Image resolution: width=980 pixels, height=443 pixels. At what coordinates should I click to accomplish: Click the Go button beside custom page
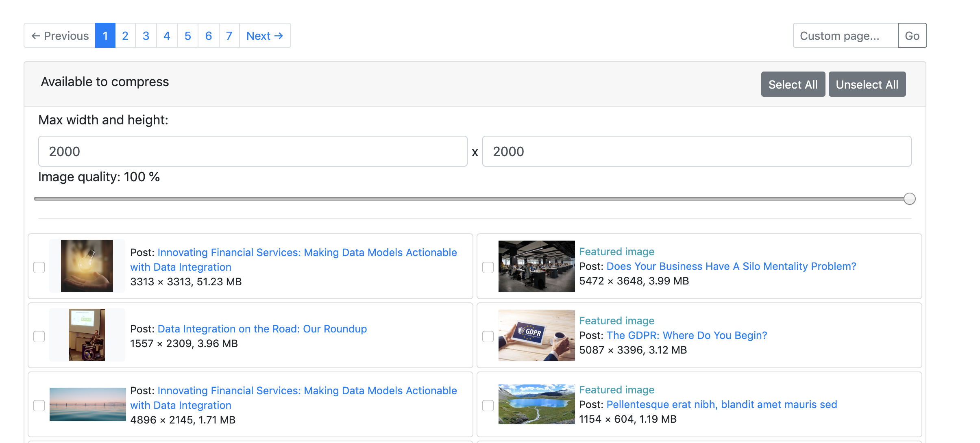(912, 36)
